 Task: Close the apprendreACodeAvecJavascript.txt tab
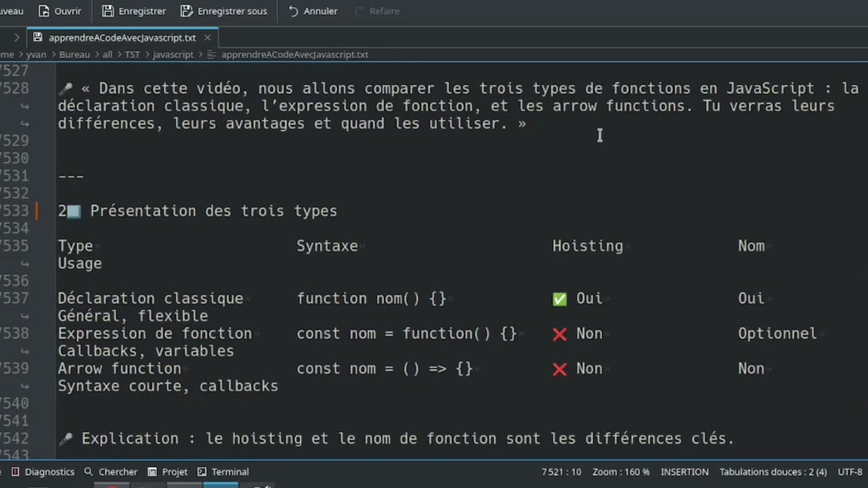[208, 38]
